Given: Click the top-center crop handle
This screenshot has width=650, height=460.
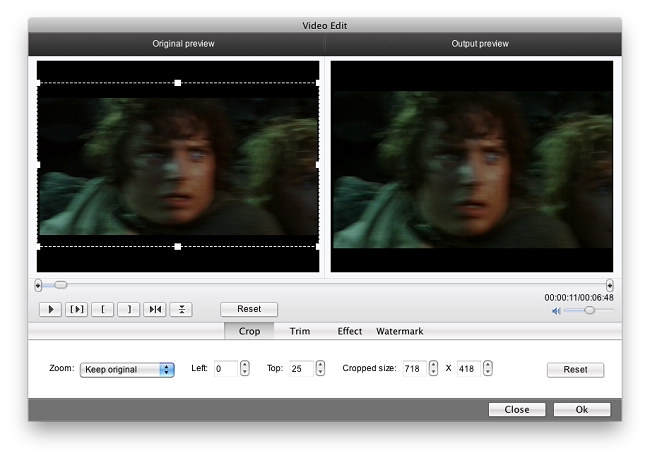Looking at the screenshot, I should coord(178,83).
